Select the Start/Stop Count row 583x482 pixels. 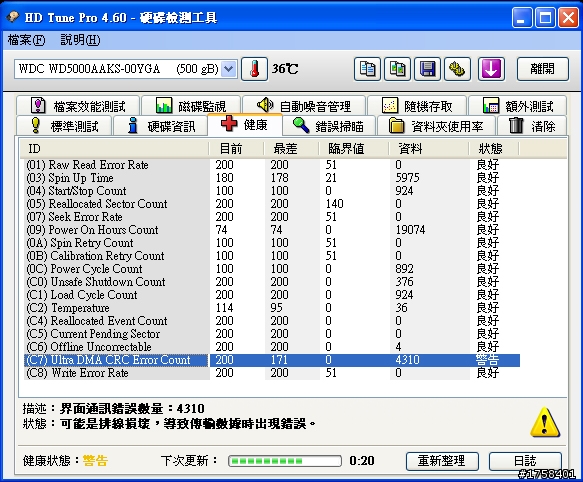[272, 191]
